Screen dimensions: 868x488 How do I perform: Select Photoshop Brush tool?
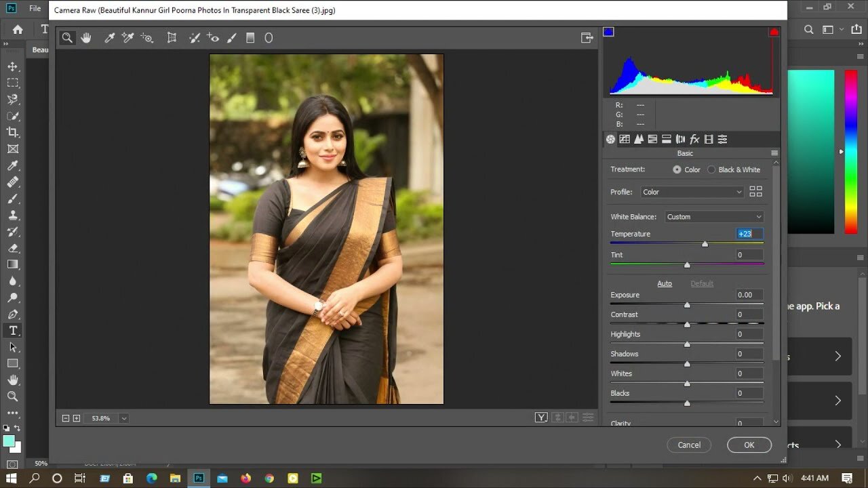(x=12, y=199)
